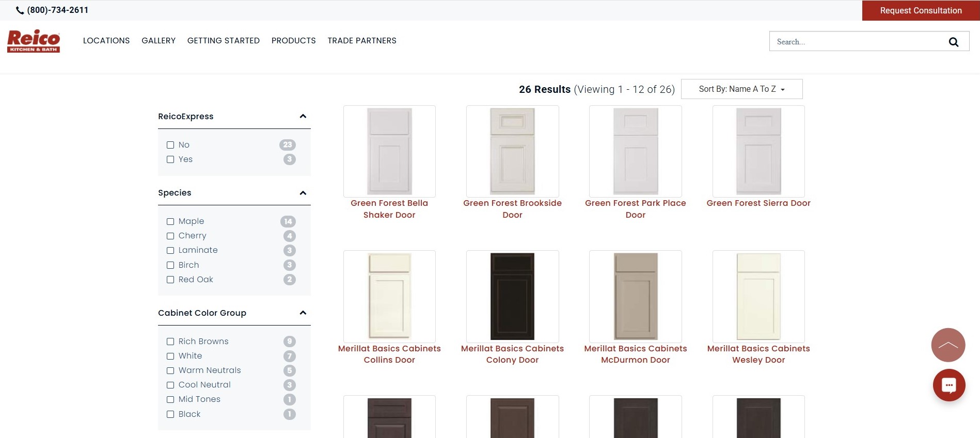Image resolution: width=980 pixels, height=438 pixels.
Task: Go to the Gallery menu item
Action: point(159,41)
